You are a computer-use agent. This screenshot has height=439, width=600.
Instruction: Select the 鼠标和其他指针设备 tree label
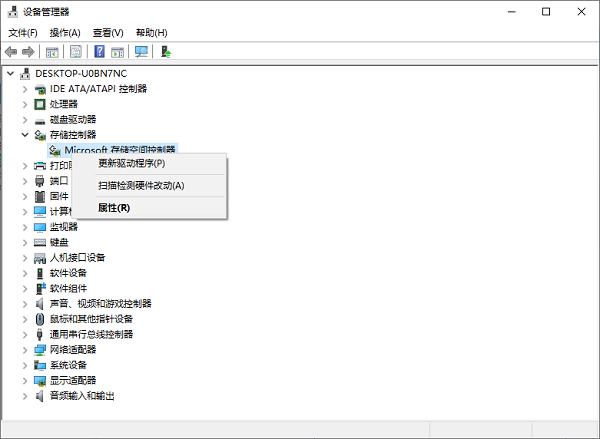(91, 319)
